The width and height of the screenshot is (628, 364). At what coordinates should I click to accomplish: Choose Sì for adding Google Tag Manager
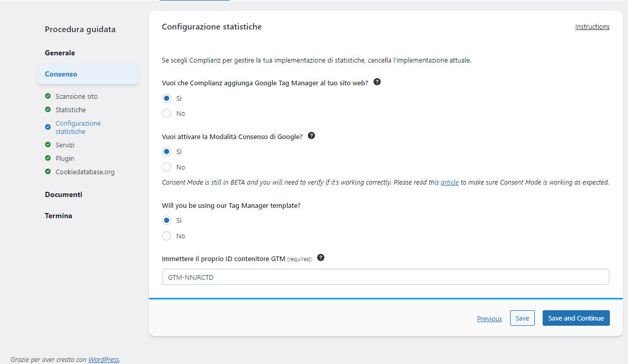point(167,98)
